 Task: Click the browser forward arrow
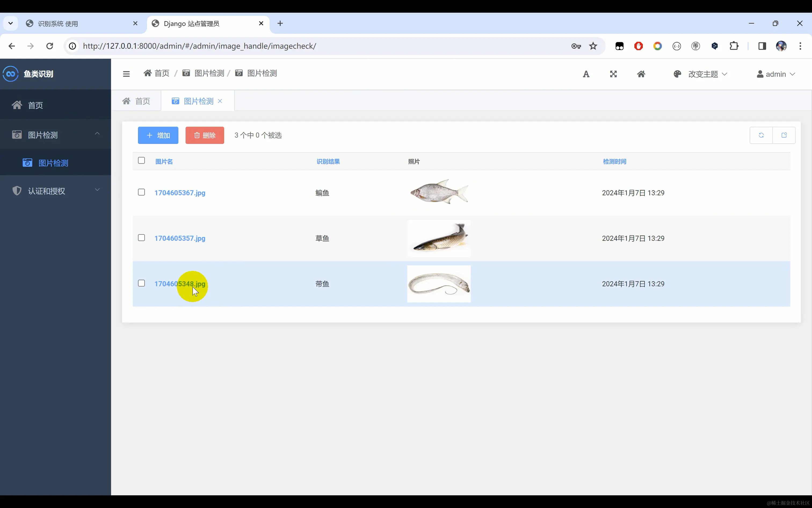coord(31,46)
